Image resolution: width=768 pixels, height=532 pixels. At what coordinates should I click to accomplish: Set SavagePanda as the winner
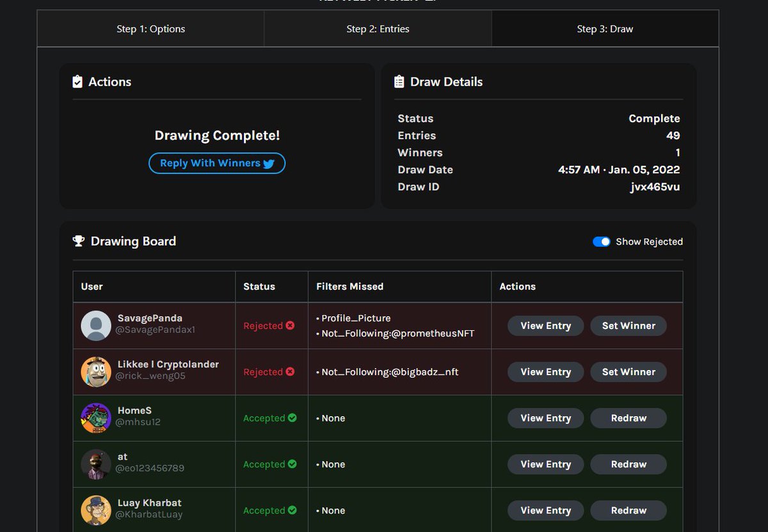(628, 326)
